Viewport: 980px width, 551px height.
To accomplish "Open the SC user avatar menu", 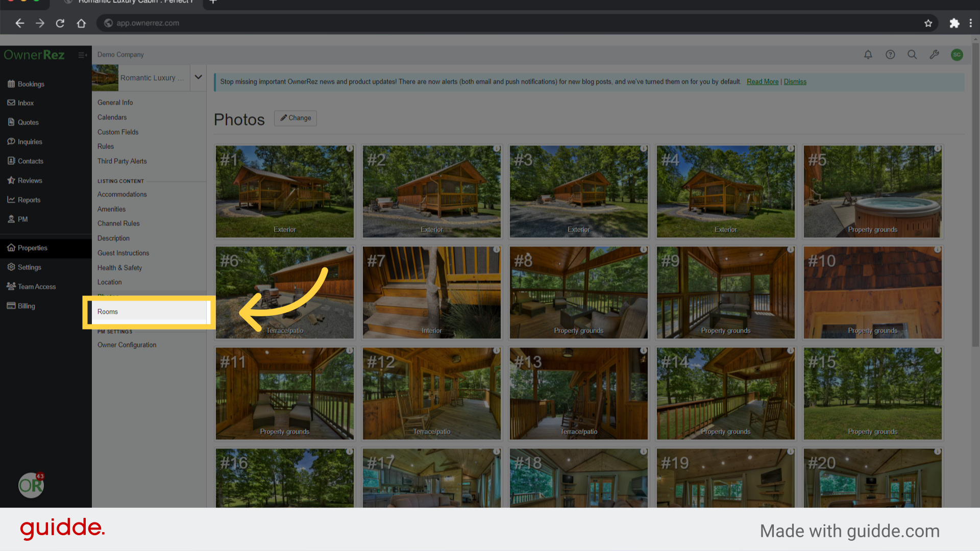I will pos(957,55).
